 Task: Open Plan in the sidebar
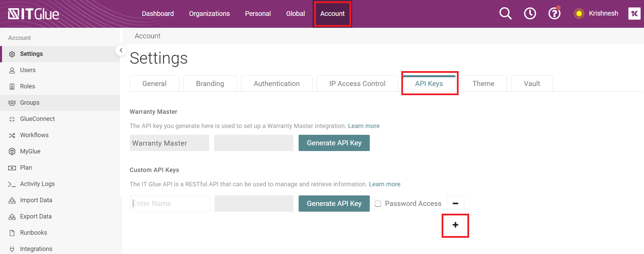(x=60, y=168)
